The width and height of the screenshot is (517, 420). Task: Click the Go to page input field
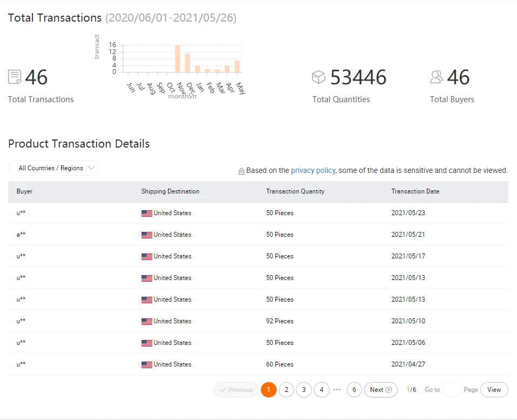[452, 390]
